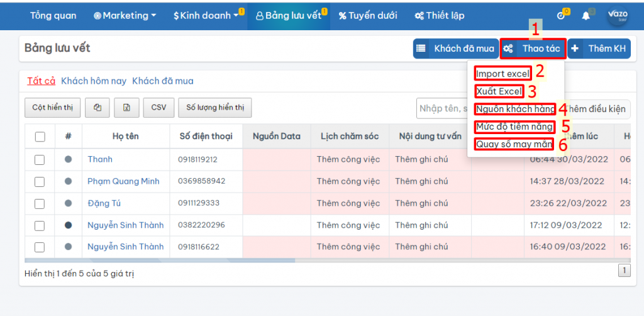This screenshot has width=644, height=316.
Task: Open Bảng lưu vết in the navigation
Action: click(x=288, y=16)
